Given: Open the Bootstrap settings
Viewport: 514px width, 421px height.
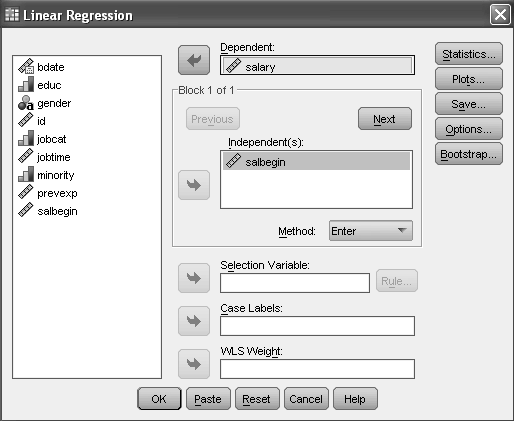Looking at the screenshot, I should coord(469,154).
